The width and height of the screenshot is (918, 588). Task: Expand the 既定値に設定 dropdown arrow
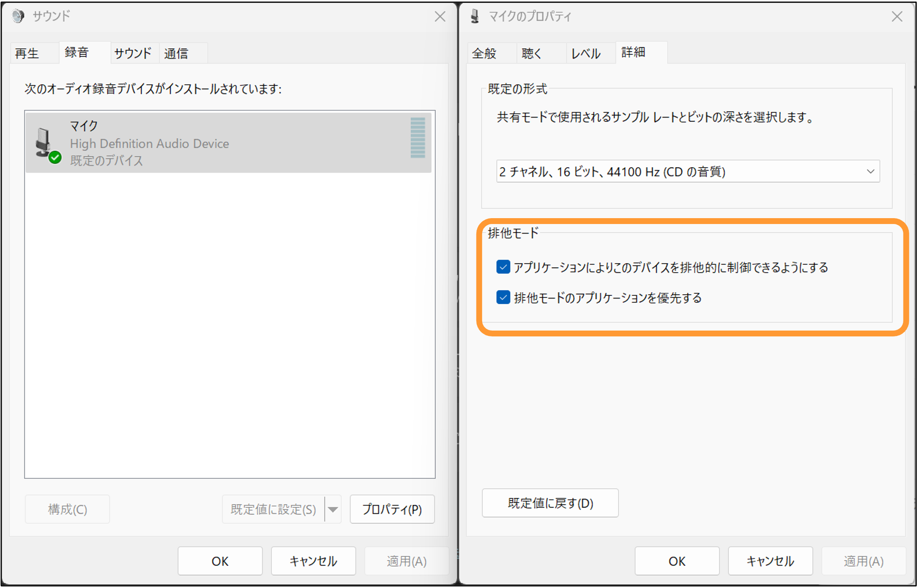(333, 509)
